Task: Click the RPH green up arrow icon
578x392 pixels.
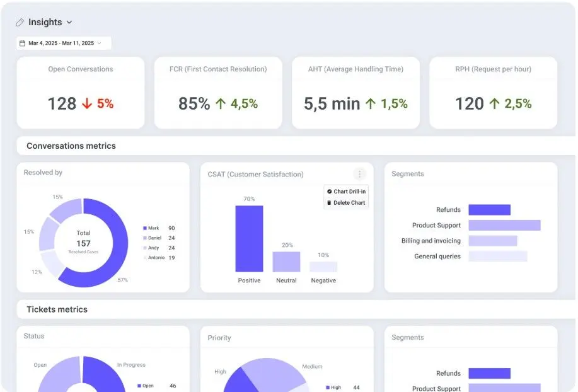Action: coord(494,103)
